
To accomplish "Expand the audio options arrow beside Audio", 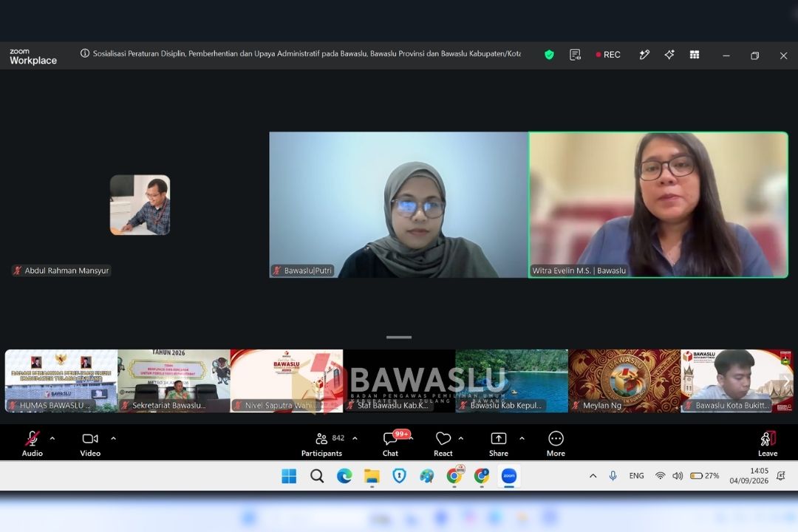I will coord(52,438).
